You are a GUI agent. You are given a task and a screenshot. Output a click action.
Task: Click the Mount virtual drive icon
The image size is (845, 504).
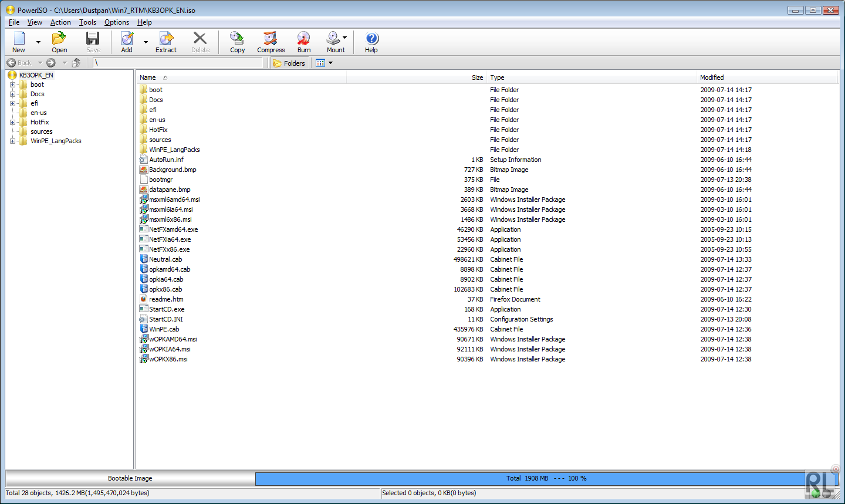pos(333,39)
